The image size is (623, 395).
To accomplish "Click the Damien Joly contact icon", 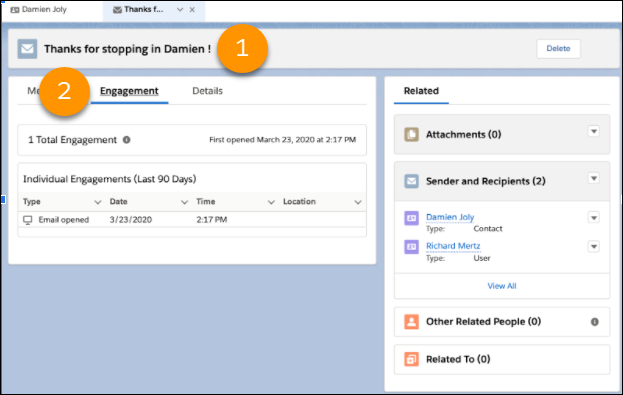I will (x=411, y=218).
